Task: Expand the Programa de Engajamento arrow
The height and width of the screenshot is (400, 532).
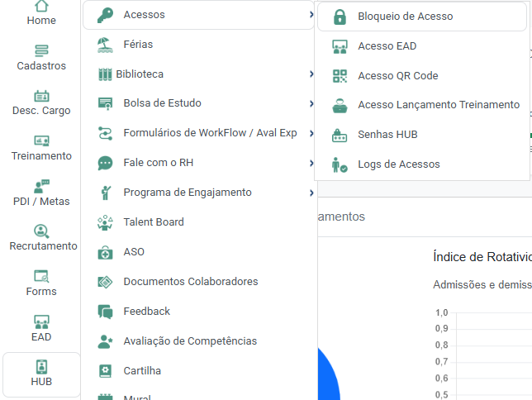Action: tap(311, 193)
